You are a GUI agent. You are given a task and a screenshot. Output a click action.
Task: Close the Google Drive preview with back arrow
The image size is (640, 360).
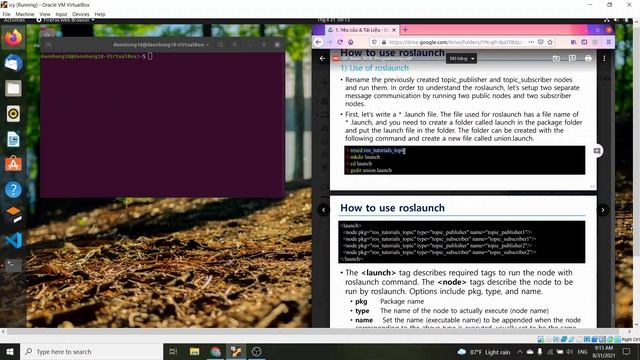point(322,58)
